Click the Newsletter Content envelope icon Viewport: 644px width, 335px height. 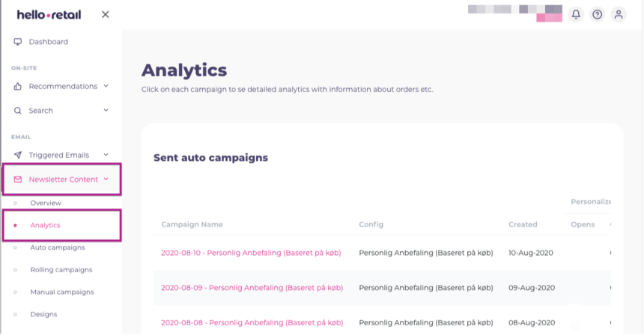18,179
